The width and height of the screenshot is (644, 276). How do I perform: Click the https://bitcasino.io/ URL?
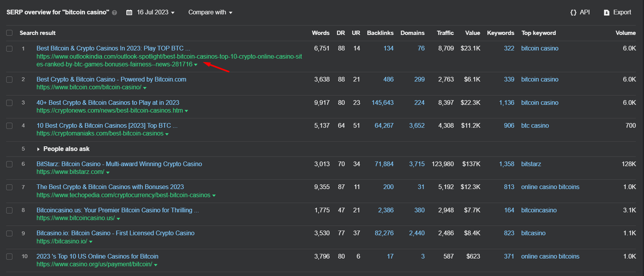coord(62,241)
